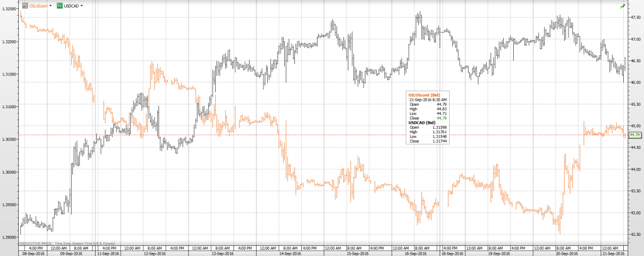Click the Close value 1.31744 in tooltip

(x=438, y=140)
